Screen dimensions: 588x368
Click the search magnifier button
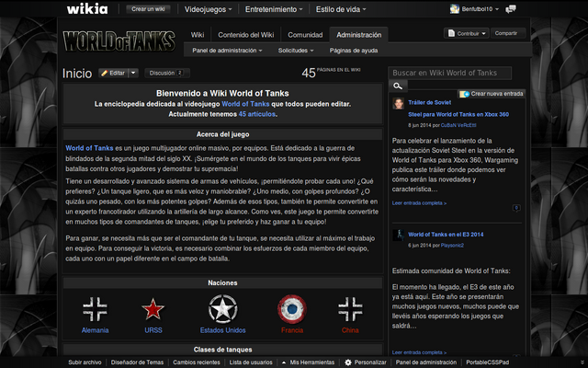(x=398, y=86)
